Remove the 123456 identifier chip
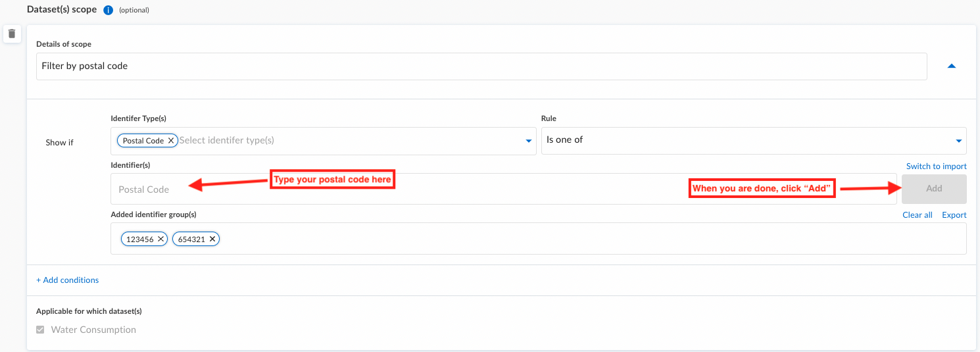The image size is (980, 352). pos(160,239)
